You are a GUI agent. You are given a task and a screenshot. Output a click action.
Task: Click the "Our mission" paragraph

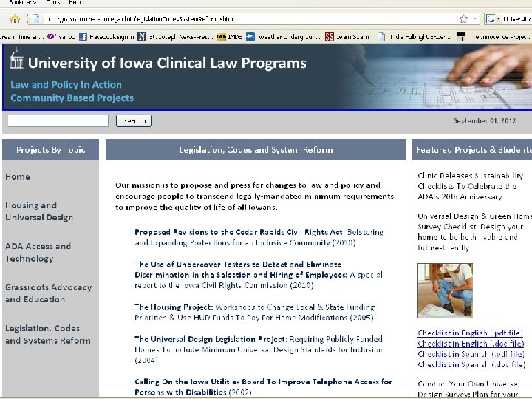[254, 196]
